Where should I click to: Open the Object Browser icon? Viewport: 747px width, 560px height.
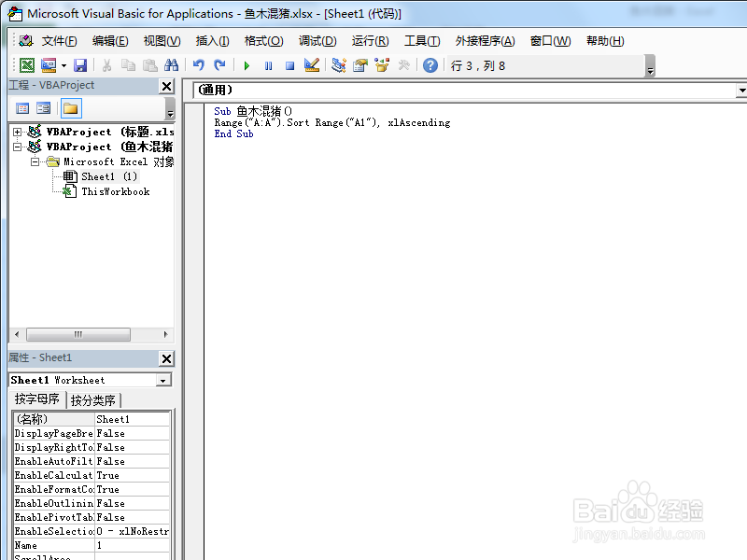tap(382, 65)
